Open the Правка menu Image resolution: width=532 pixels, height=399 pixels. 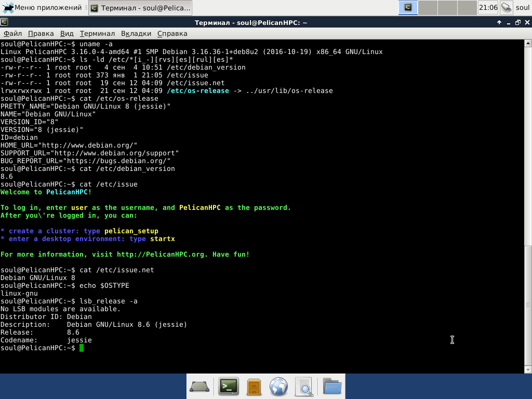pos(41,34)
